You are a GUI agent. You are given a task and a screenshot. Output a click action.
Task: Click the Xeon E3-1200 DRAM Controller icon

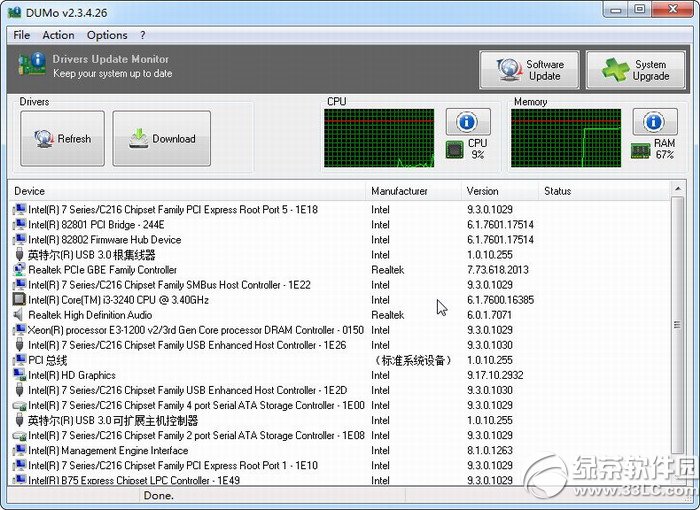point(19,330)
